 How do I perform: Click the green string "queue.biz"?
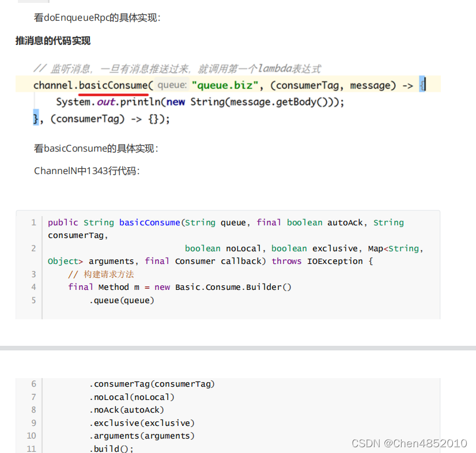(225, 85)
